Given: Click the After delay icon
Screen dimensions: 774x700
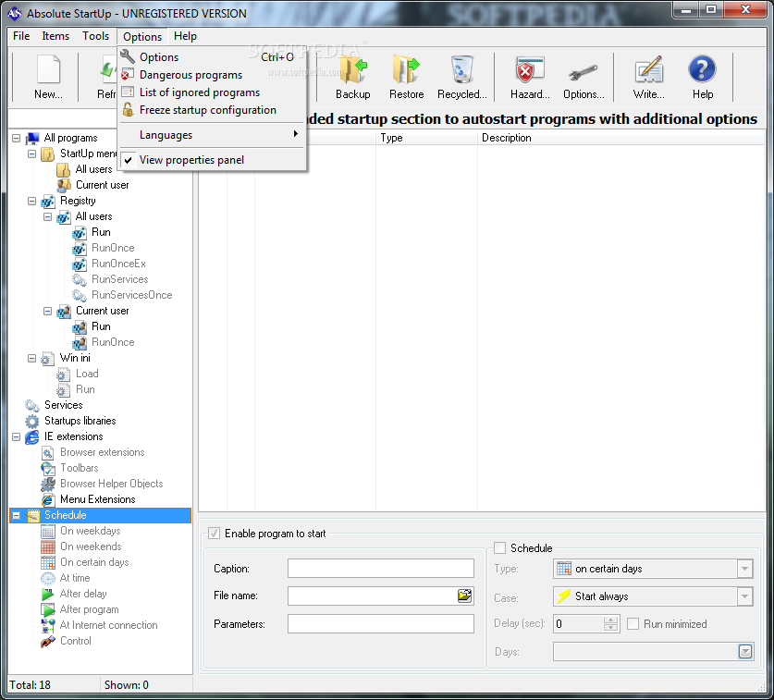Looking at the screenshot, I should point(48,594).
